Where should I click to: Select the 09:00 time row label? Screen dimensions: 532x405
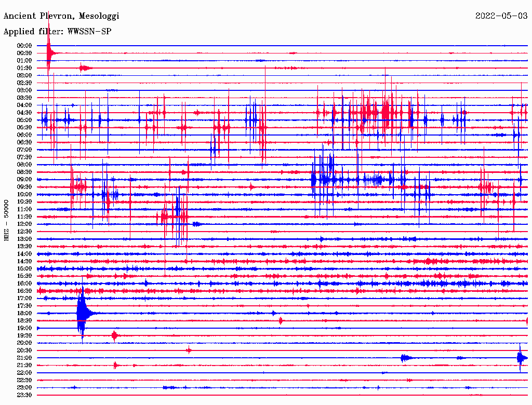coord(24,180)
